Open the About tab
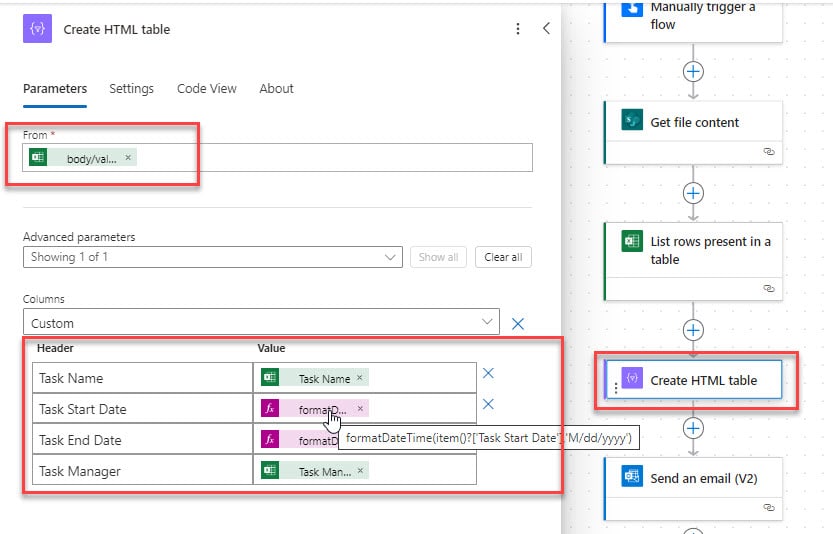This screenshot has width=833, height=534. [x=276, y=89]
